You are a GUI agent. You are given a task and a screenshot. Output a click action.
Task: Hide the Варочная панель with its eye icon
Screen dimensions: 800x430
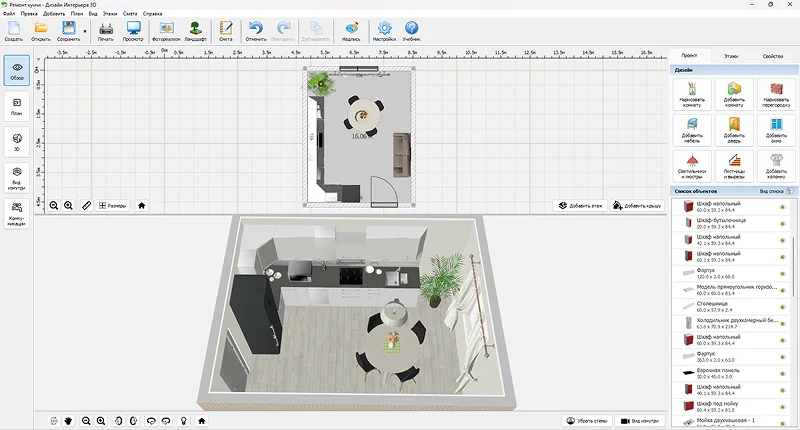(x=782, y=373)
